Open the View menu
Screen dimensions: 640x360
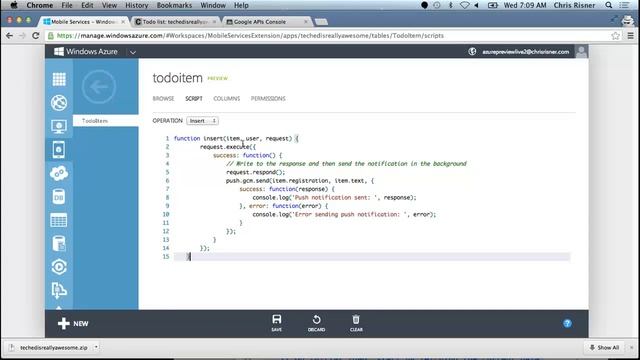(x=109, y=5)
